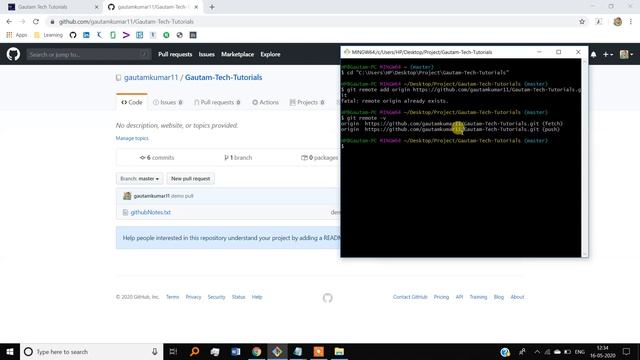Open the Apps bookmarks shortcut
Image resolution: width=640 pixels, height=360 pixels.
pos(17,35)
